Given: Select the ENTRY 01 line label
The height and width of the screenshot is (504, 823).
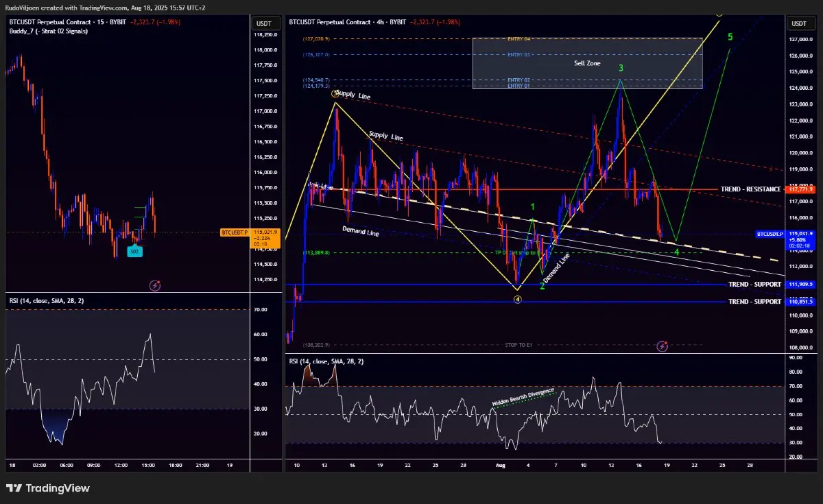Looking at the screenshot, I should point(519,86).
